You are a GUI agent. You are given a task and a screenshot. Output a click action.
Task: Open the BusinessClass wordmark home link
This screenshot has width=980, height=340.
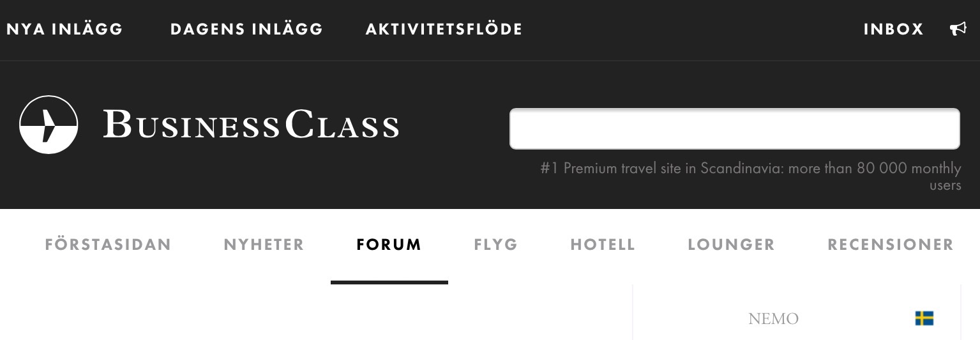tap(251, 125)
